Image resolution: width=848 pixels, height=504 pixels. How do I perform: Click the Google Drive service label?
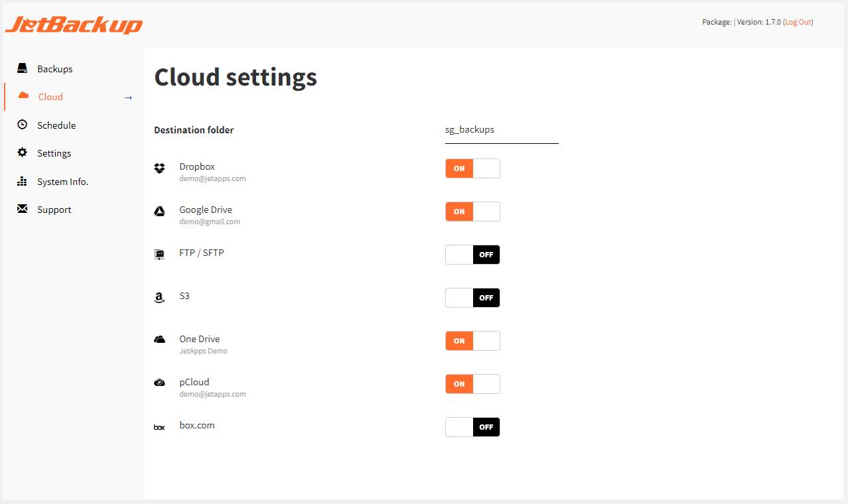pos(206,210)
